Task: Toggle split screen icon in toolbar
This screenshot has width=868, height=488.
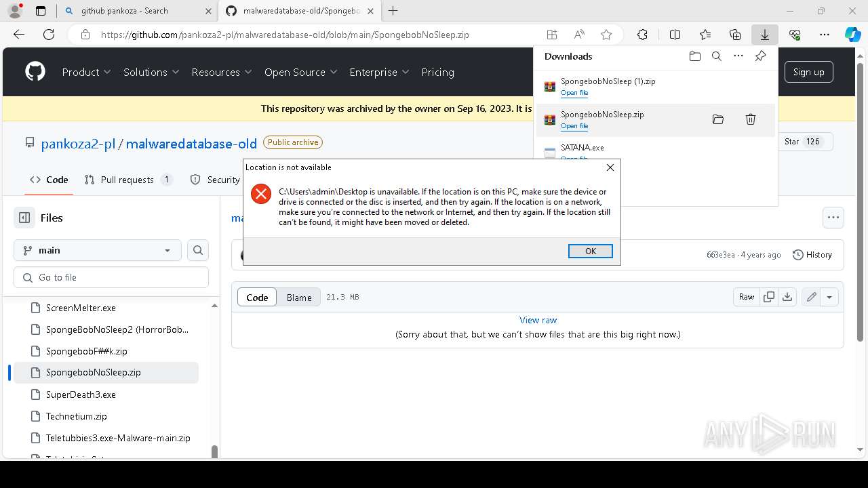Action: coord(675,35)
